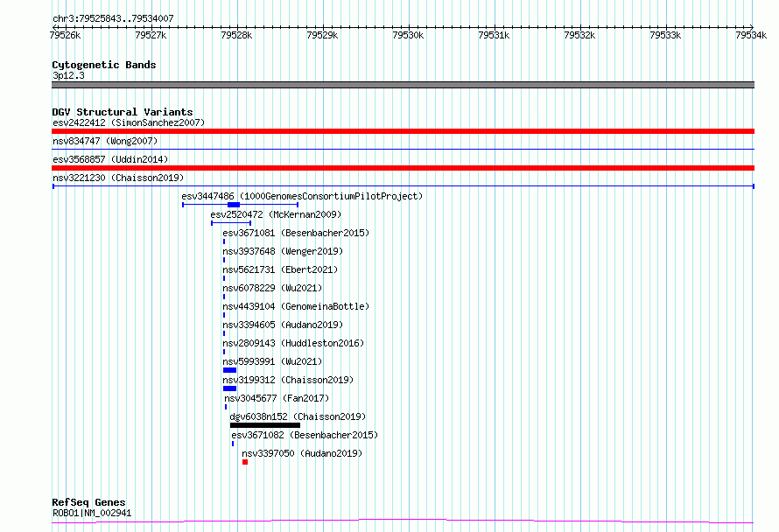Click the 79533k ruler tick label
Viewport: 779px width, 532px height.
(x=665, y=35)
